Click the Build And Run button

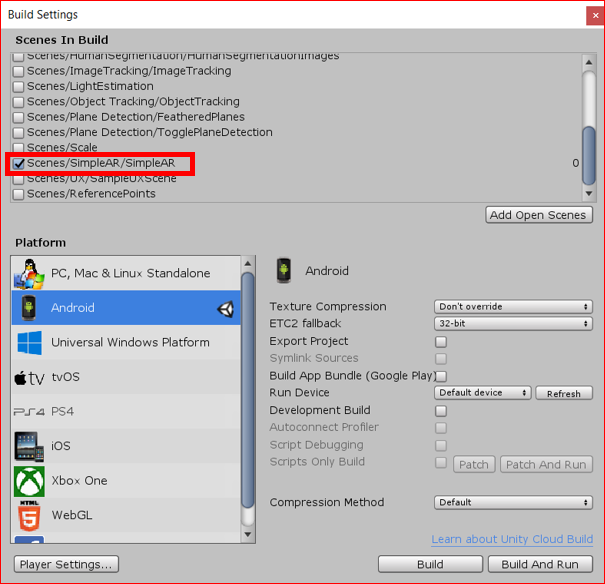[x=540, y=565]
